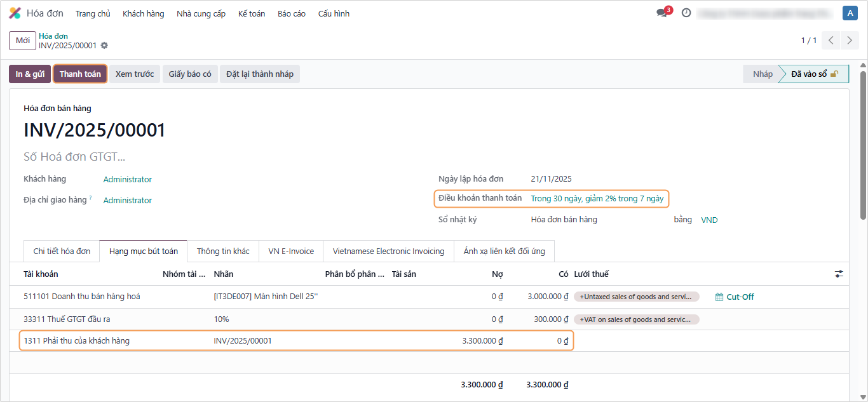Go to the previous record arrow
The height and width of the screenshot is (402, 868).
pos(831,41)
